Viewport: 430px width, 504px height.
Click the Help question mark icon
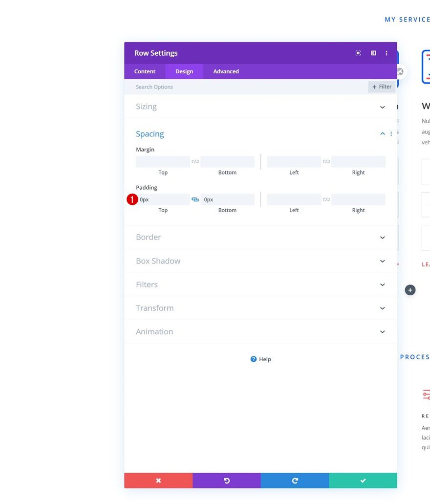click(253, 359)
